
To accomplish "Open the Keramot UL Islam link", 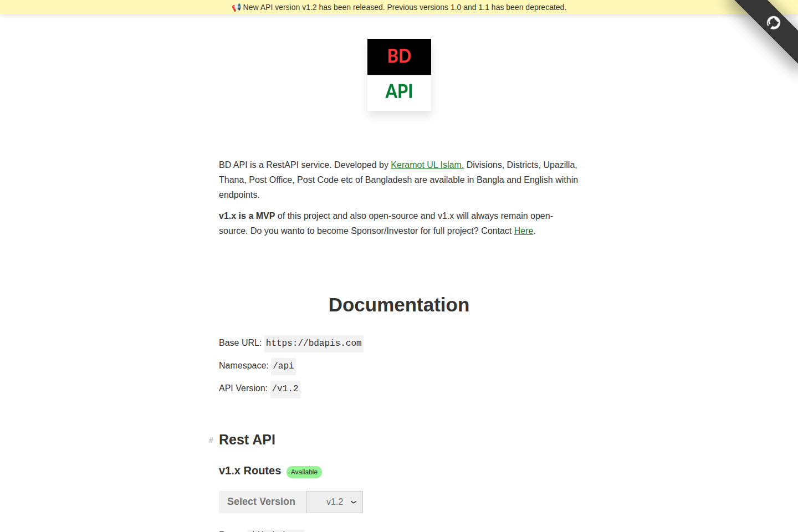I will [x=427, y=165].
